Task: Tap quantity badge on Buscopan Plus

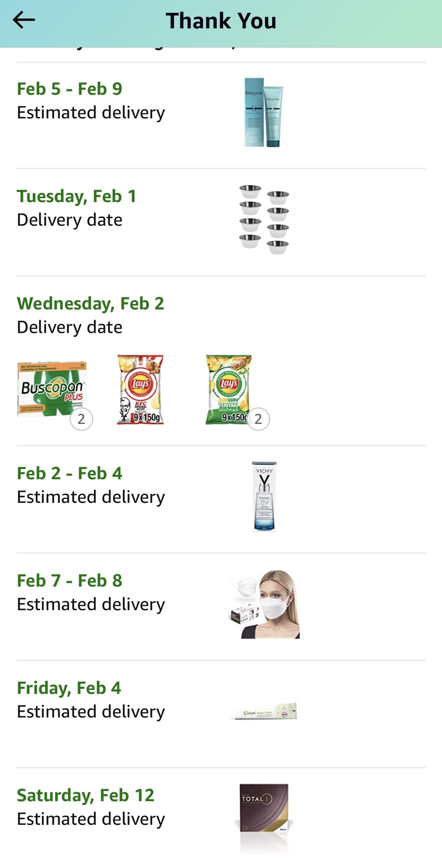Action: (x=82, y=419)
